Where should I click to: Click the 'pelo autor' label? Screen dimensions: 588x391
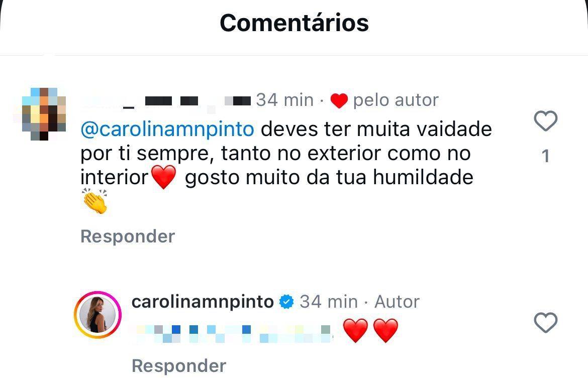click(x=396, y=100)
